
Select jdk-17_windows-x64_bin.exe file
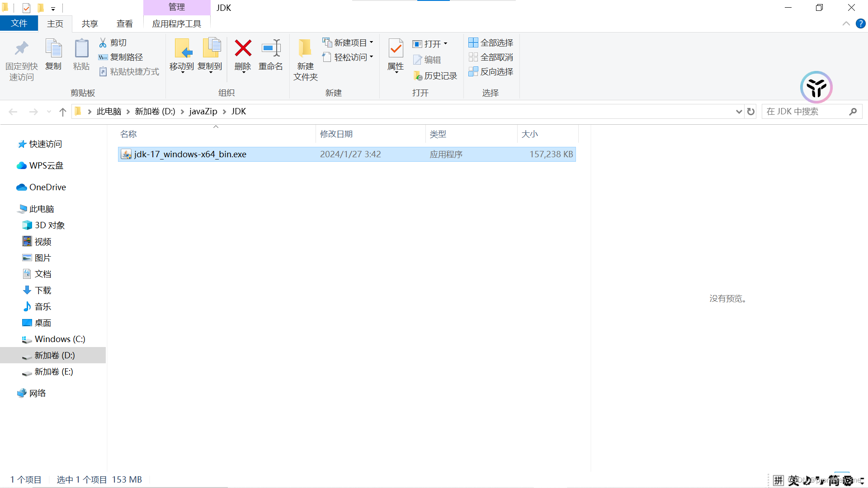[x=190, y=154]
